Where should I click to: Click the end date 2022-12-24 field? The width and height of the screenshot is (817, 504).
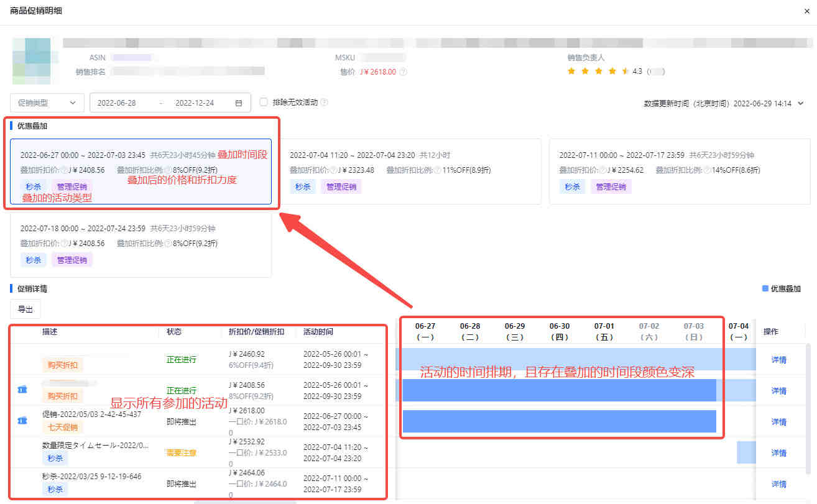tap(195, 103)
